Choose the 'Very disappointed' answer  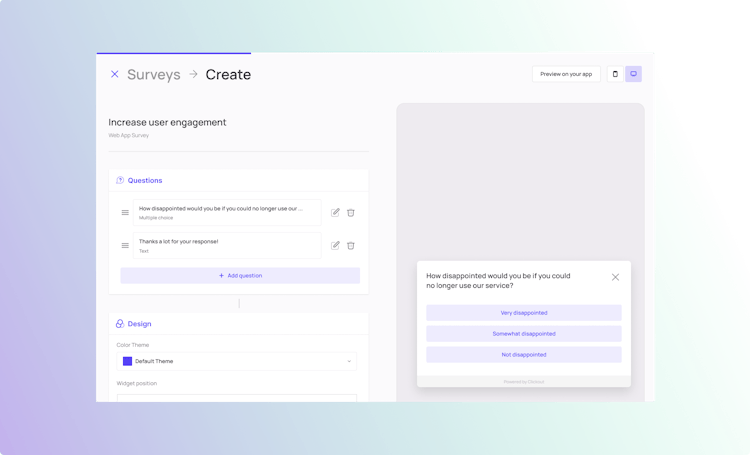[x=524, y=313]
